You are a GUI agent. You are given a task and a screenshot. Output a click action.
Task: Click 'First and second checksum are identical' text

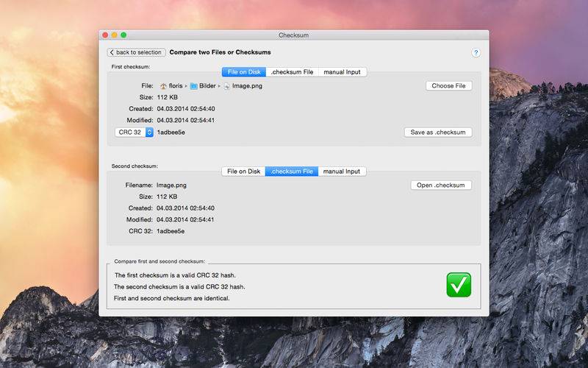[172, 298]
